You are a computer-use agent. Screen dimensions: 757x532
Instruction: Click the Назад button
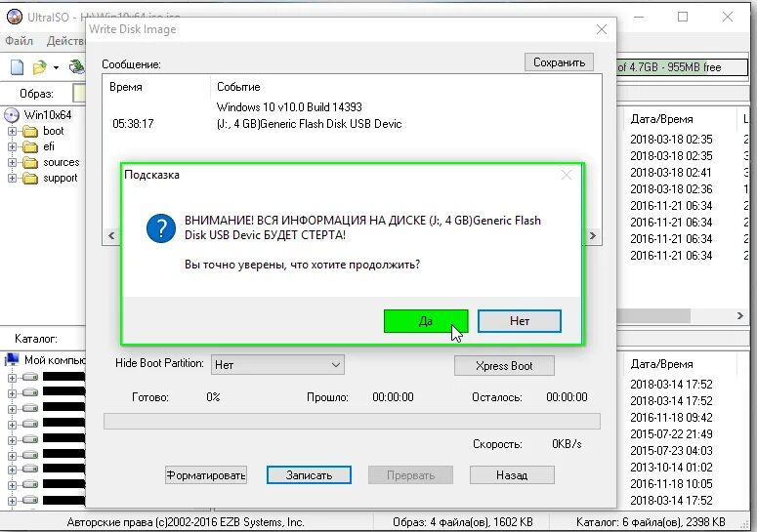[512, 475]
